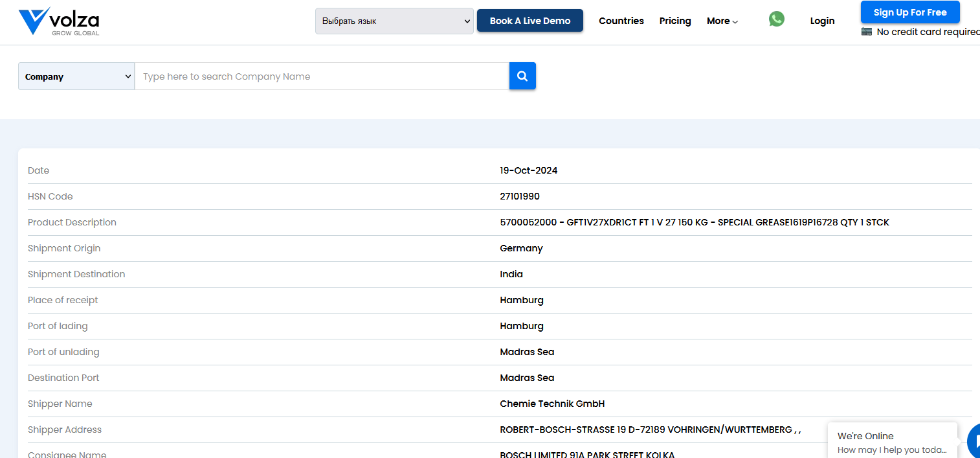Click the Destination Port label
Viewport: 980px width, 458px height.
pos(63,378)
